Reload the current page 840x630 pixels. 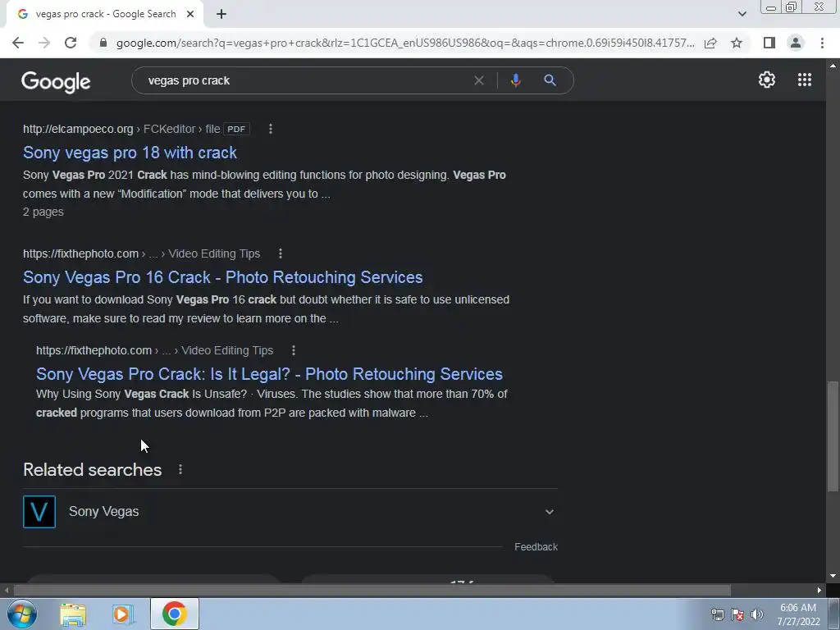click(71, 43)
